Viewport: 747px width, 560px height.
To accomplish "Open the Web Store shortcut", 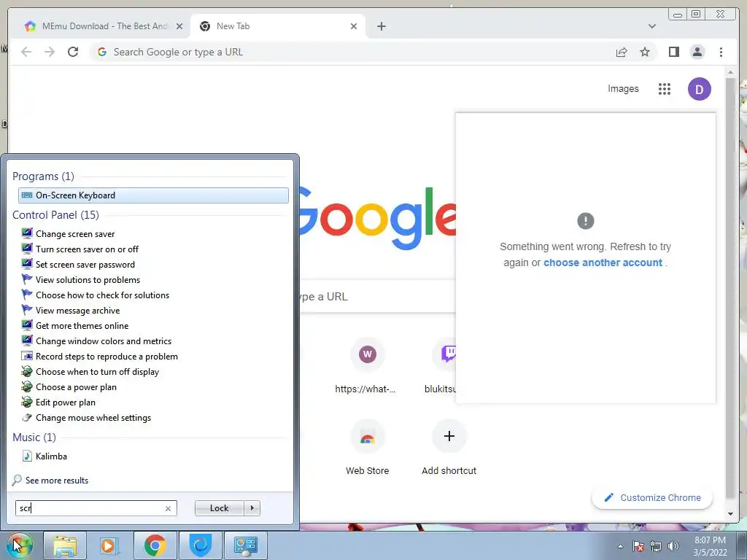I will point(367,448).
